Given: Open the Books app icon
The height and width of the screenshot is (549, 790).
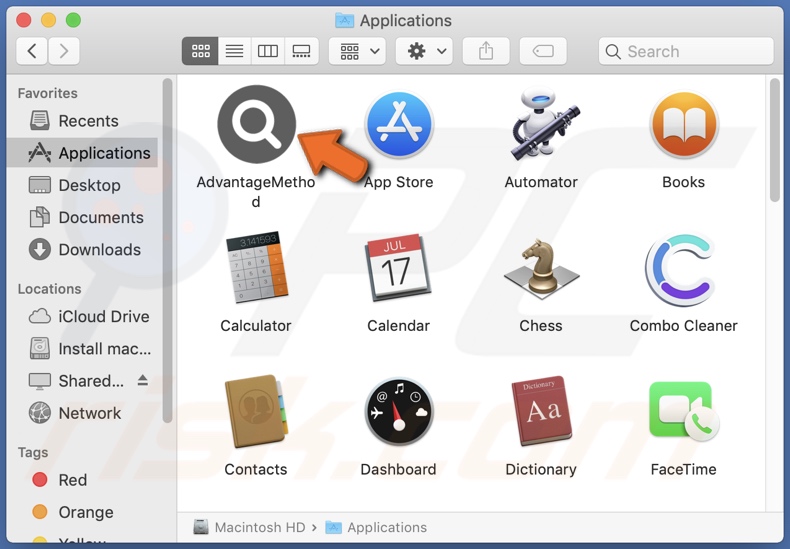Looking at the screenshot, I should click(x=684, y=124).
